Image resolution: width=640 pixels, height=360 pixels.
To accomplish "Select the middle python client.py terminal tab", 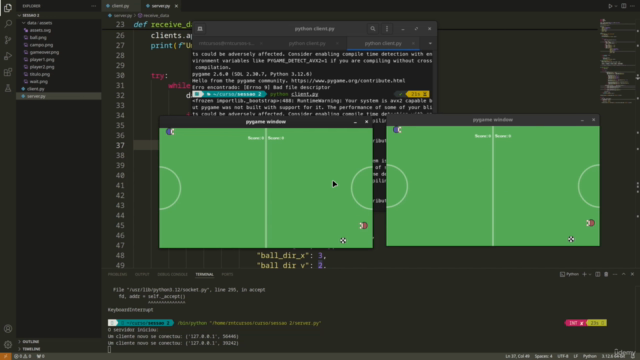I will [x=307, y=43].
